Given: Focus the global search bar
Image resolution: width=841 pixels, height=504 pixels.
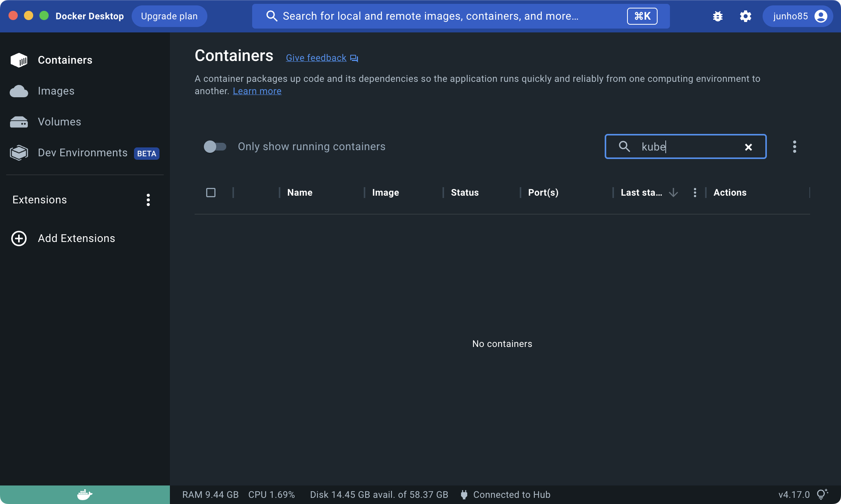Looking at the screenshot, I should 430,16.
